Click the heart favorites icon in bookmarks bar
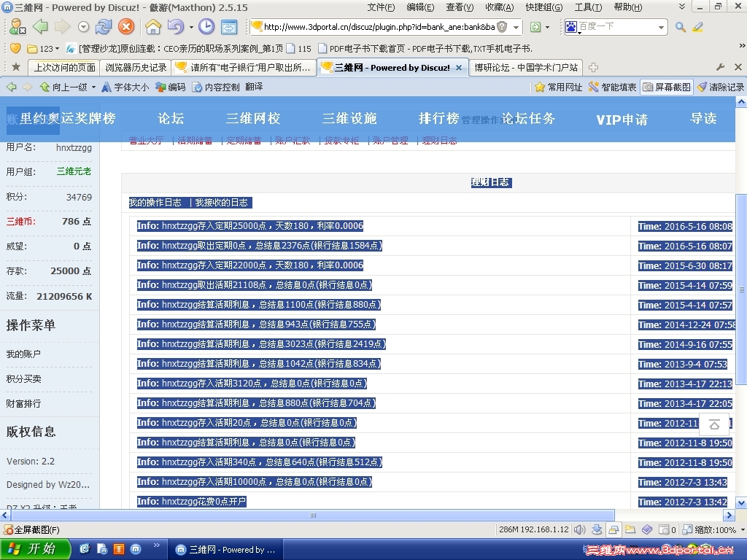The height and width of the screenshot is (560, 747). [15, 48]
